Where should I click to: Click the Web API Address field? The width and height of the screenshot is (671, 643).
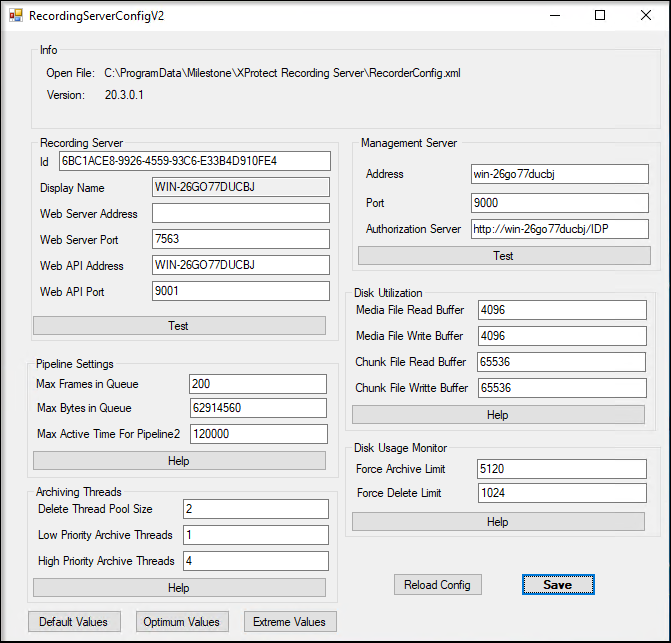pos(241,265)
